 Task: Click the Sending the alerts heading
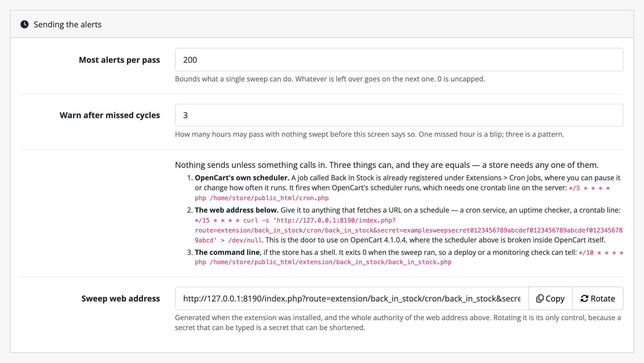[68, 24]
